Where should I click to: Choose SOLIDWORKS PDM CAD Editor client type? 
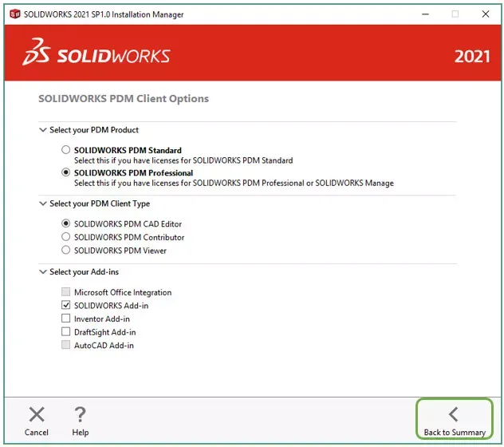pos(65,223)
